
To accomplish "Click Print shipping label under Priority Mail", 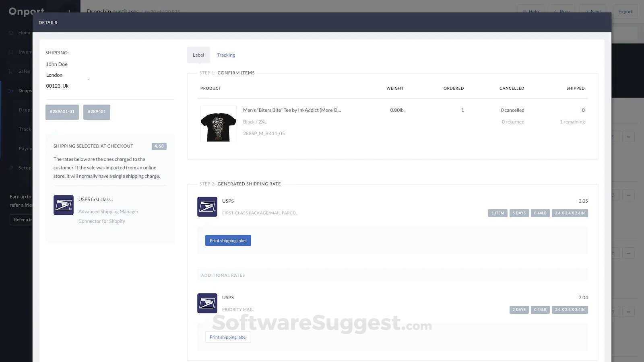I will [x=228, y=337].
